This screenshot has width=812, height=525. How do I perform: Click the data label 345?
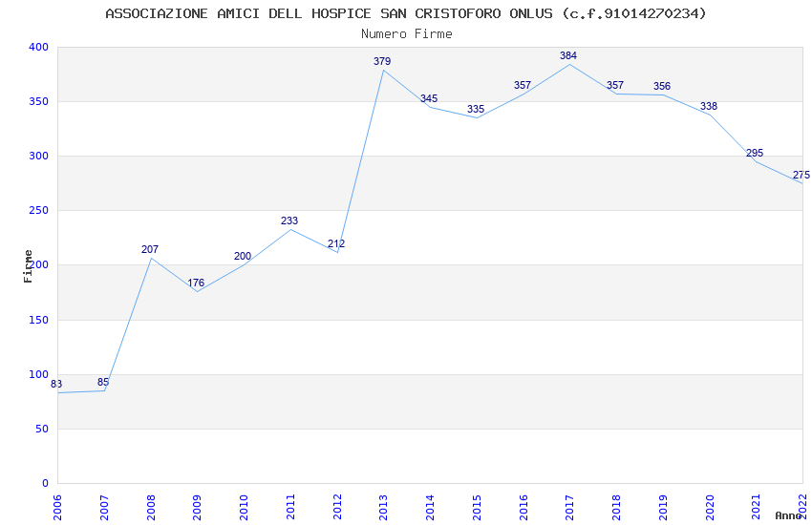click(429, 98)
